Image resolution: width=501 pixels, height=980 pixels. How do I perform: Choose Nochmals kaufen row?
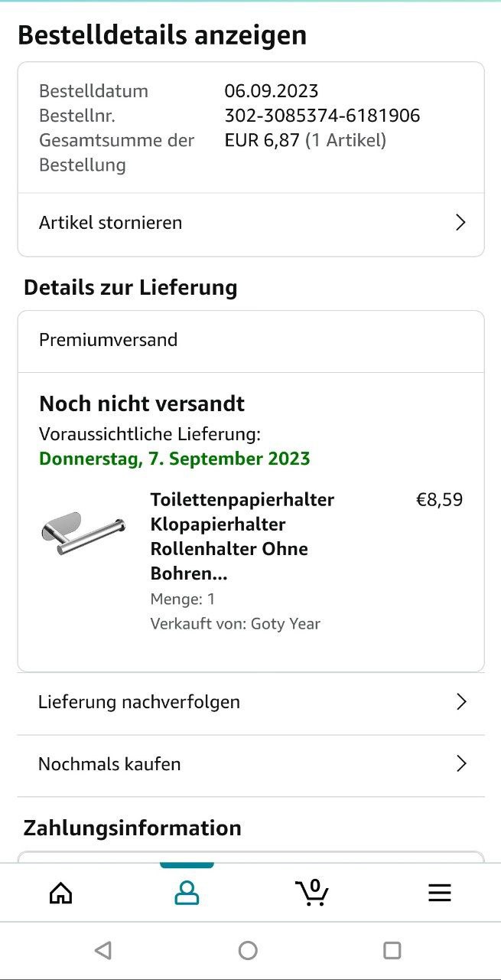[x=110, y=764]
